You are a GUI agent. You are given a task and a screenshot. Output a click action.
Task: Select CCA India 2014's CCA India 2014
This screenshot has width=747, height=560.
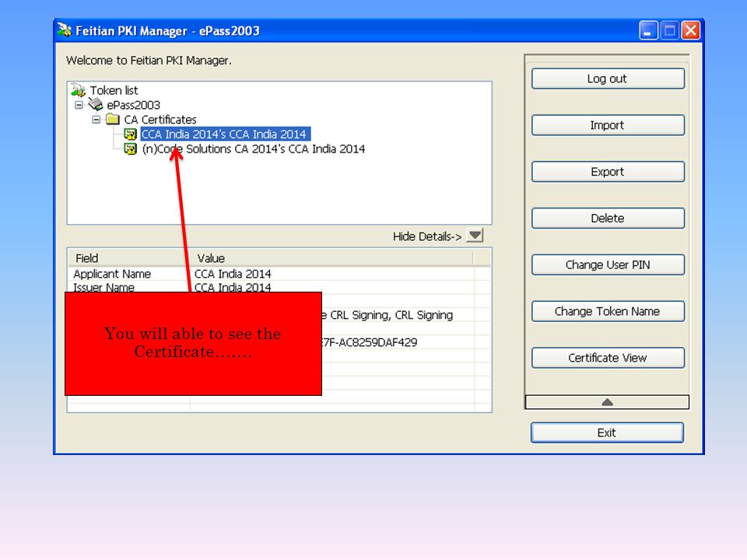pos(224,135)
